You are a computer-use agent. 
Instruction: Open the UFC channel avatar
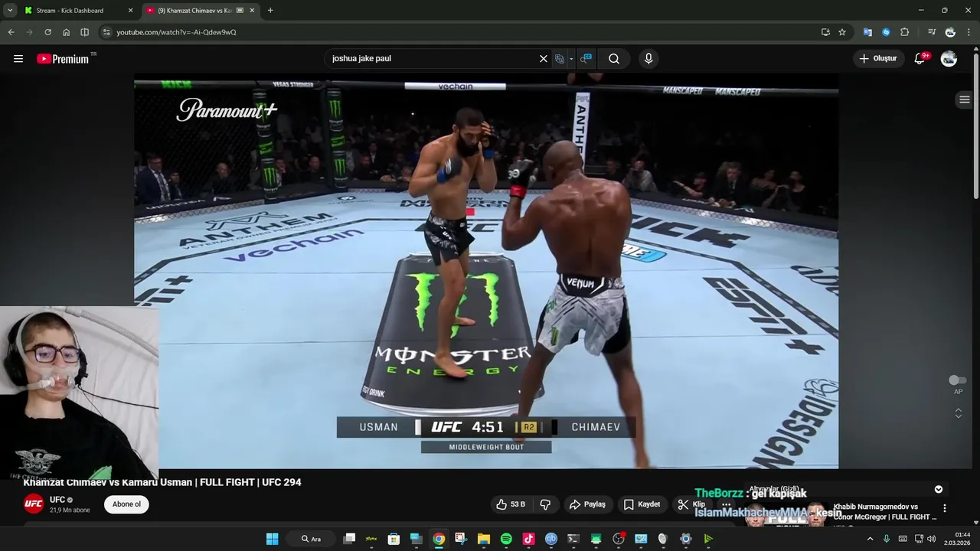(34, 504)
